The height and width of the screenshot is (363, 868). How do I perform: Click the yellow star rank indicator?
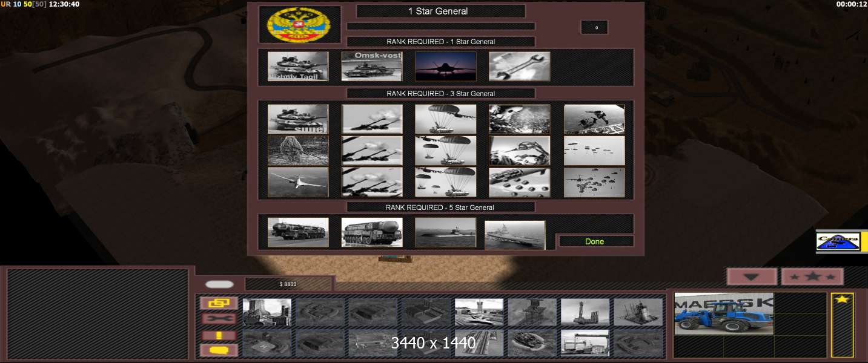(x=842, y=299)
